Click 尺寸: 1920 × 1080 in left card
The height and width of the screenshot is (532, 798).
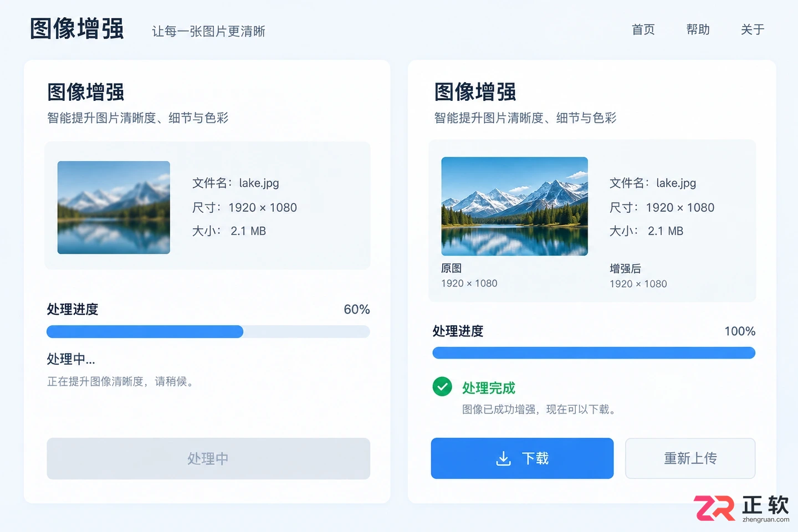(244, 207)
